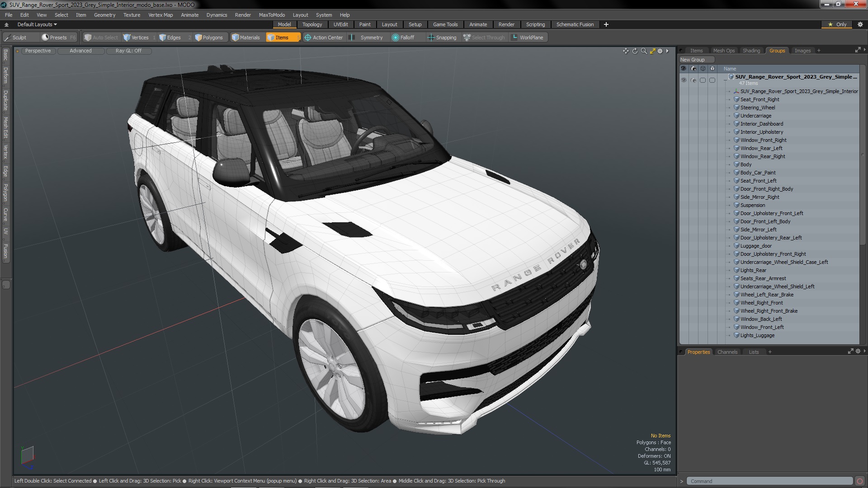Open the Advanced shading style dropdown
The image size is (868, 488).
click(x=80, y=51)
